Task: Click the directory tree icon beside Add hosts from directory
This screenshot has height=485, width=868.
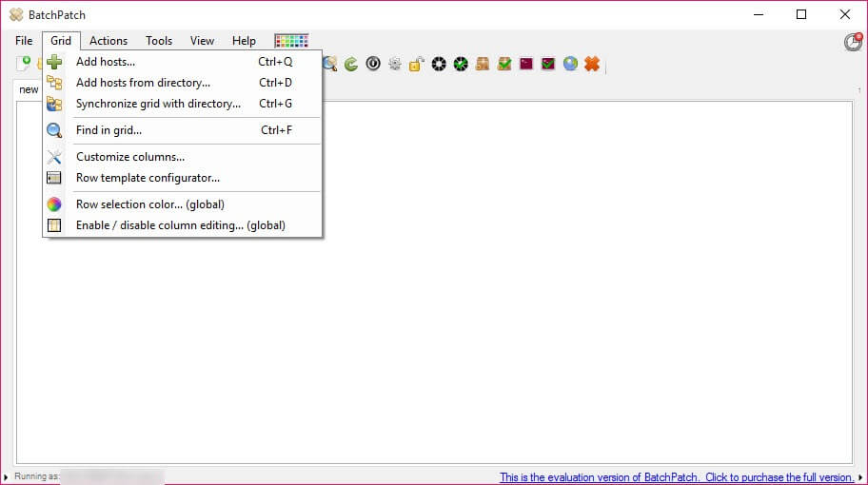Action: 54,83
